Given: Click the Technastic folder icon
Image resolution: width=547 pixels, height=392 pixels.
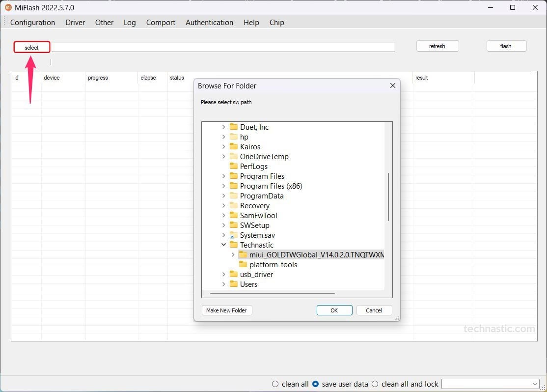Looking at the screenshot, I should tap(234, 245).
